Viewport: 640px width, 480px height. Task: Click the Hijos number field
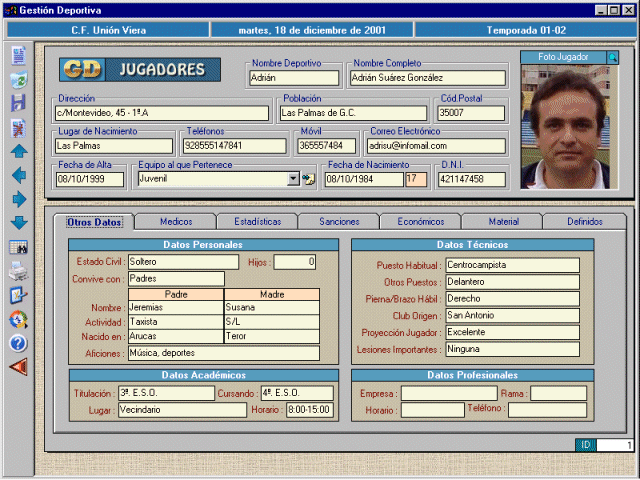[x=295, y=262]
